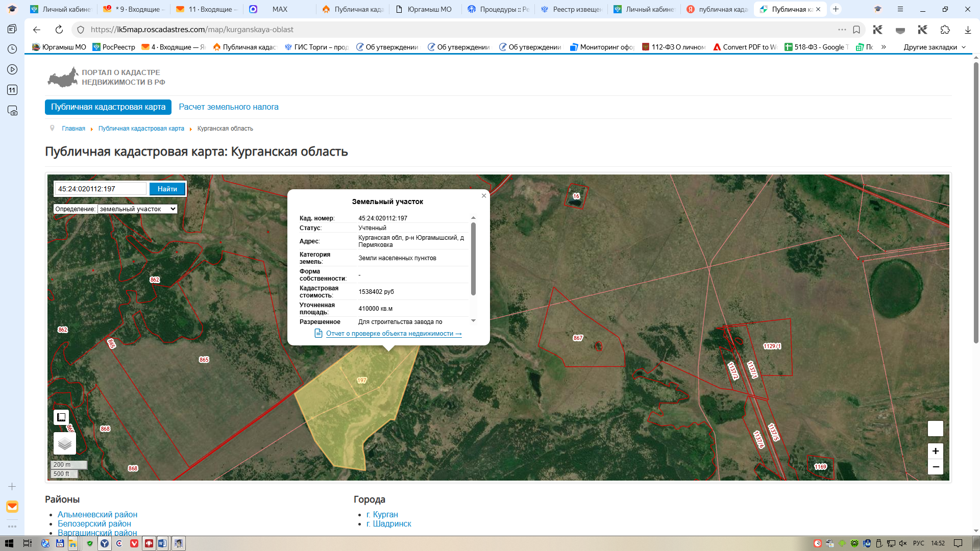Screen dimensions: 980x551
Task: Click the map layers icon
Action: point(65,443)
